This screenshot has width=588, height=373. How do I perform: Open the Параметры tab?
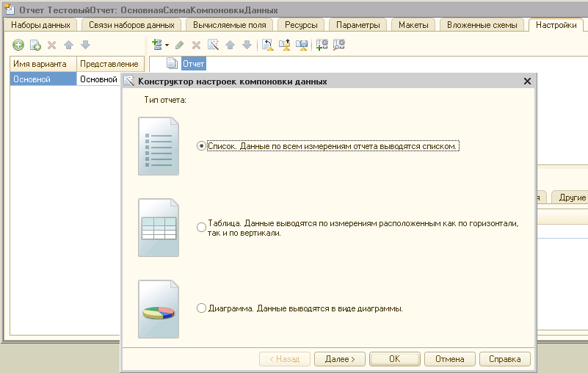pyautogui.click(x=357, y=25)
